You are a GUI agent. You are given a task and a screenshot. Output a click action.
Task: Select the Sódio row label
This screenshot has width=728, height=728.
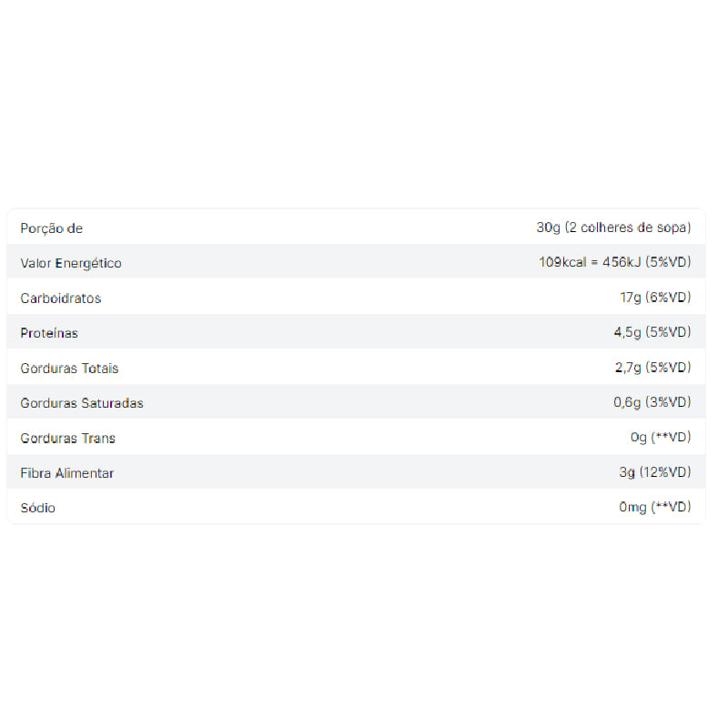[38, 508]
